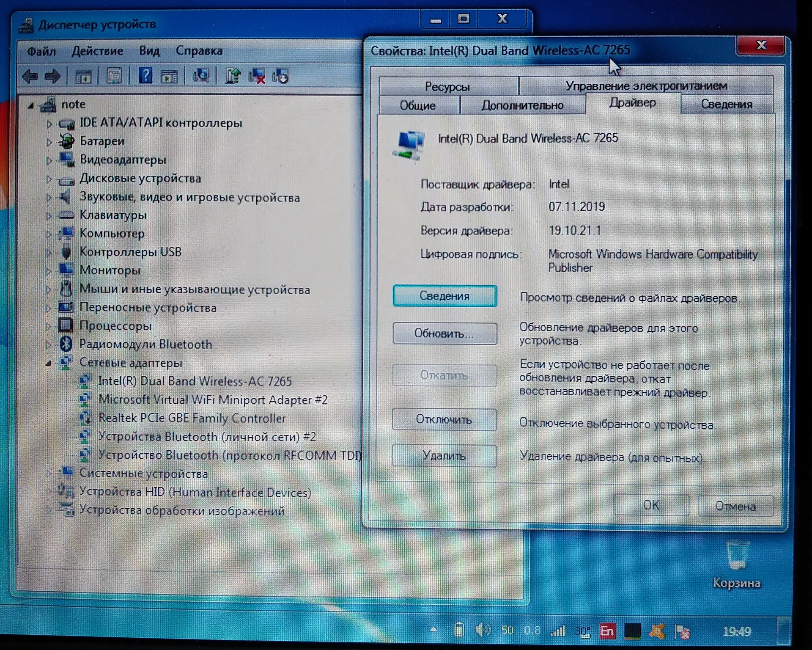812x650 pixels.
Task: Select Realtek PCIe GBE Family Controller
Action: pyautogui.click(x=192, y=418)
